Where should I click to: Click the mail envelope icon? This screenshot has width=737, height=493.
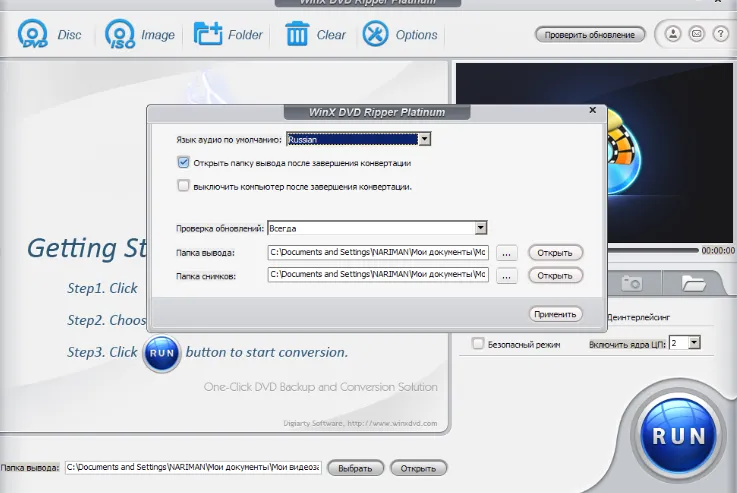pyautogui.click(x=697, y=34)
